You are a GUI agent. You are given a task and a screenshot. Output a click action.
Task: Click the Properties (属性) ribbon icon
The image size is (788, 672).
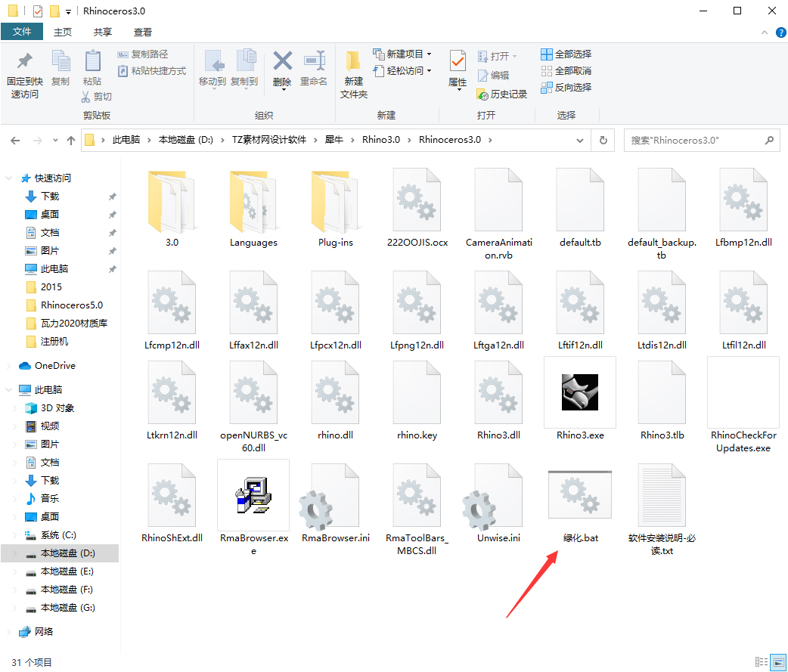(458, 70)
